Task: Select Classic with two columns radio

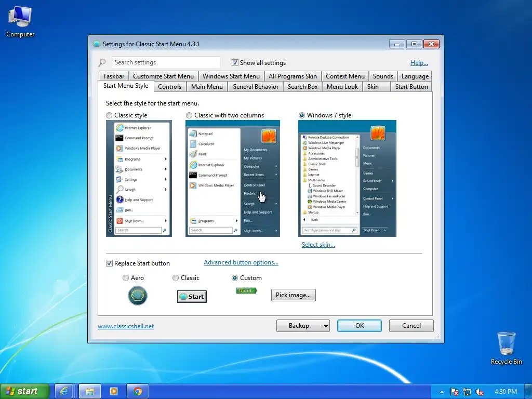Action: [x=189, y=115]
